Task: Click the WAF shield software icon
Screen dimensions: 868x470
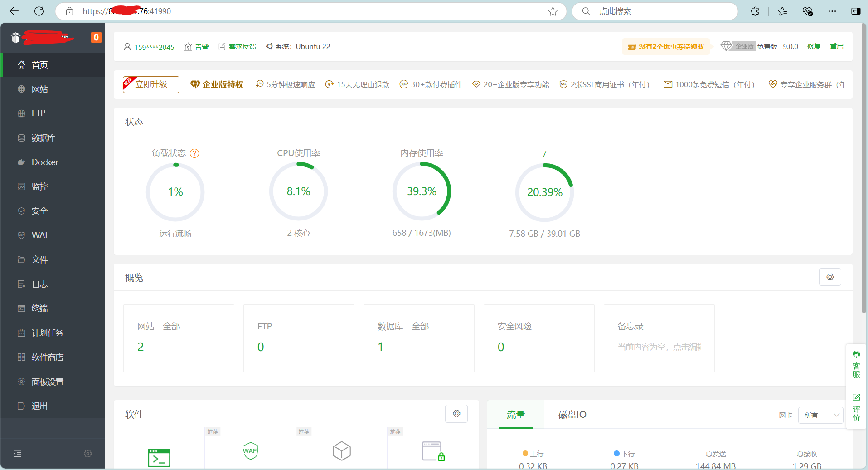Action: [250, 451]
